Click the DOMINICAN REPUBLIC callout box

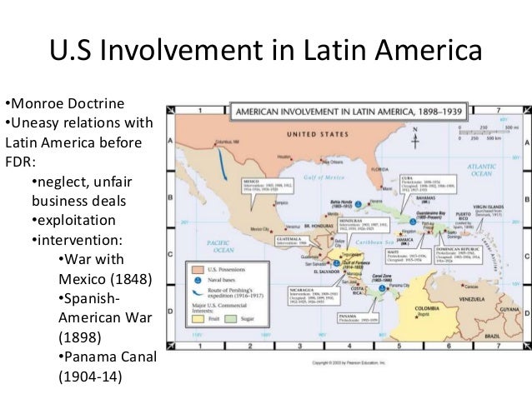tap(458, 255)
